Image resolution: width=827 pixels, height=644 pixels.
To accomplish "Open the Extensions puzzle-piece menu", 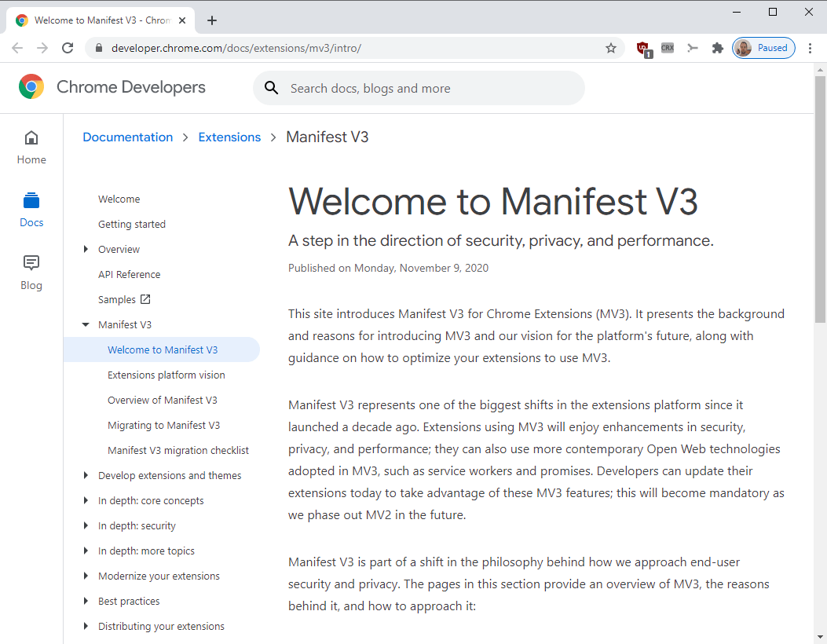I will click(717, 48).
